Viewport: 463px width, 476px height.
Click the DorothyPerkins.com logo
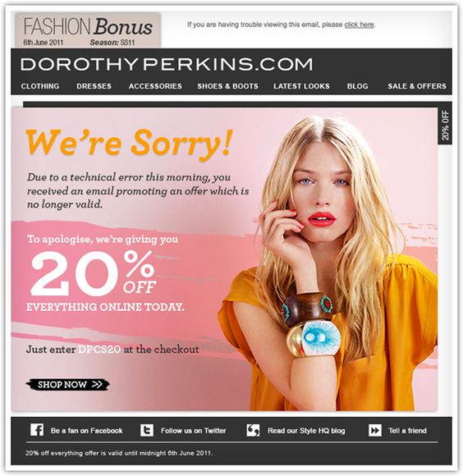[167, 64]
